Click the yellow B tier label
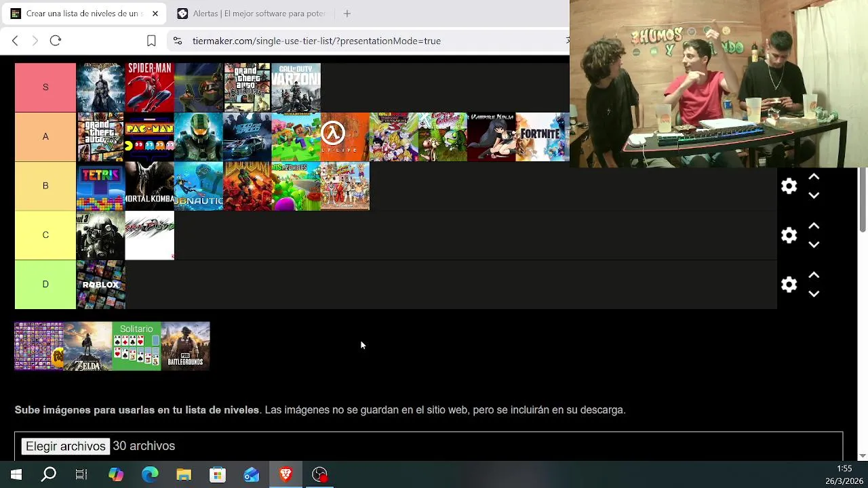Viewport: 868px width, 488px height. pyautogui.click(x=45, y=186)
